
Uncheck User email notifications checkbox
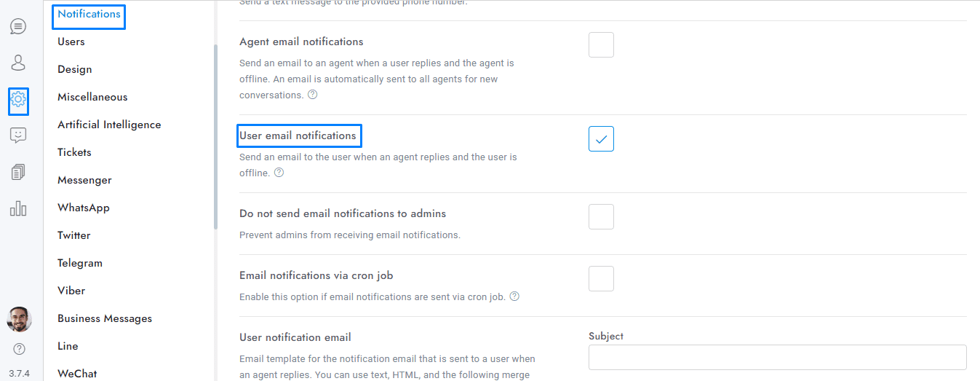[601, 138]
